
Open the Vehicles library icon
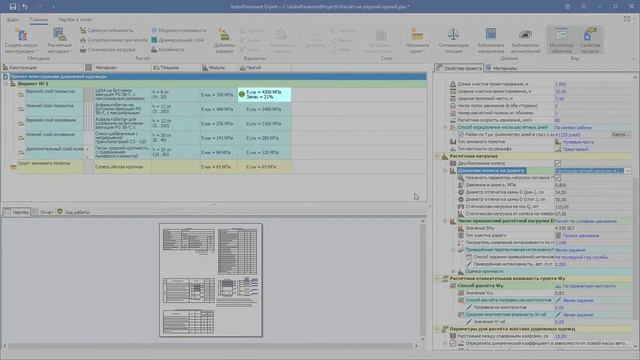525,34
